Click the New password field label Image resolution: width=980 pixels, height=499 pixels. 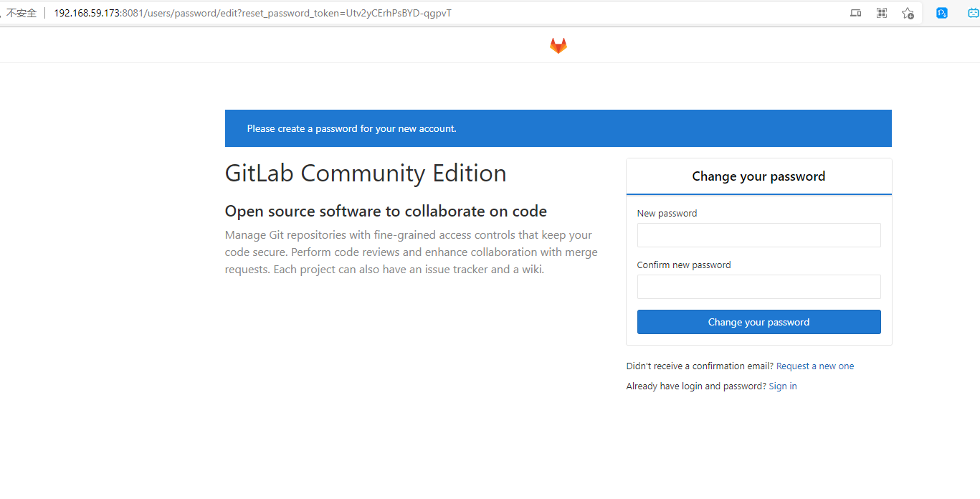[667, 214]
